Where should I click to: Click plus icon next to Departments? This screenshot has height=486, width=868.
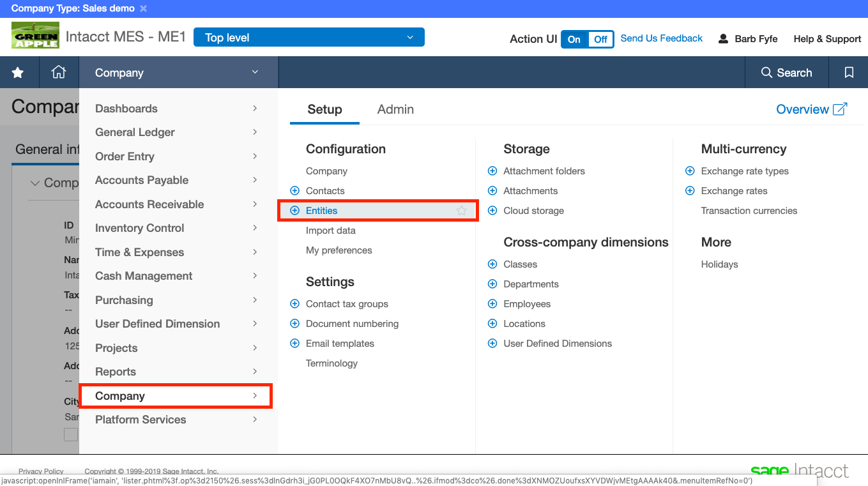[492, 284]
